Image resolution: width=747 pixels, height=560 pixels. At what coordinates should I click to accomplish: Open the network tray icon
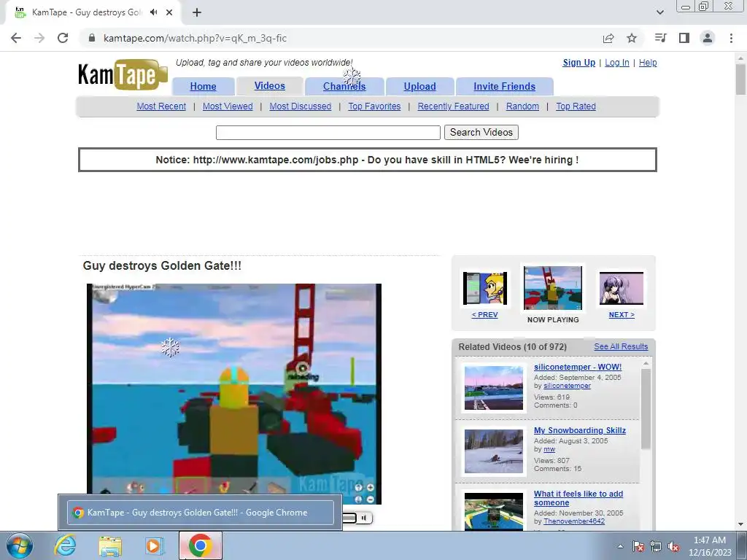click(656, 546)
